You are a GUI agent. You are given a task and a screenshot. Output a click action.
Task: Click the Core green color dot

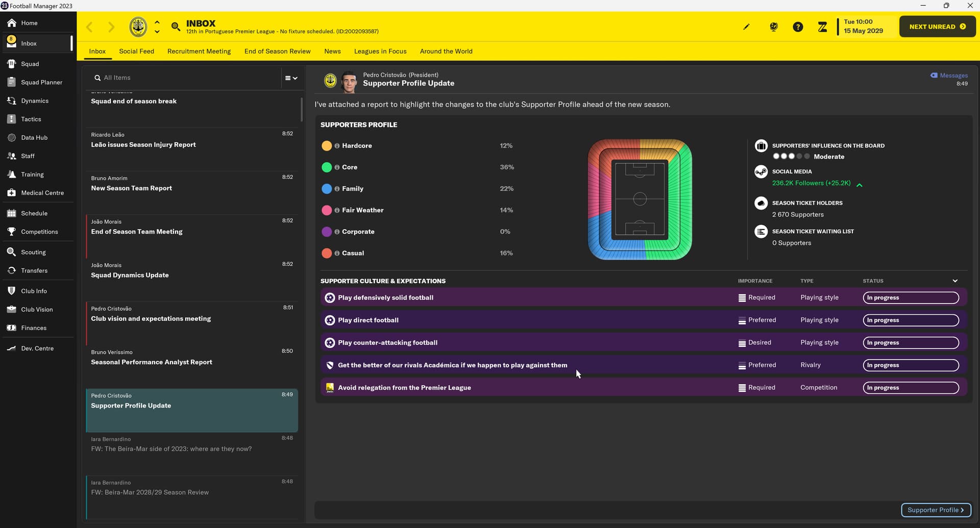327,167
